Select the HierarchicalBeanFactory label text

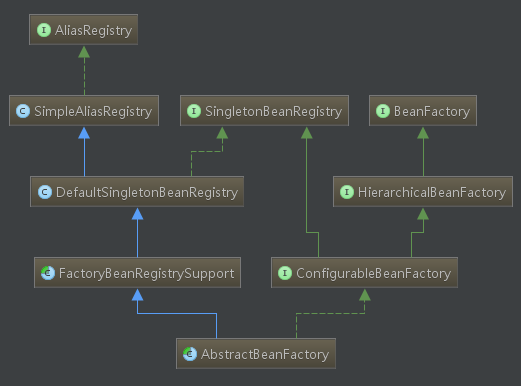[x=432, y=193]
